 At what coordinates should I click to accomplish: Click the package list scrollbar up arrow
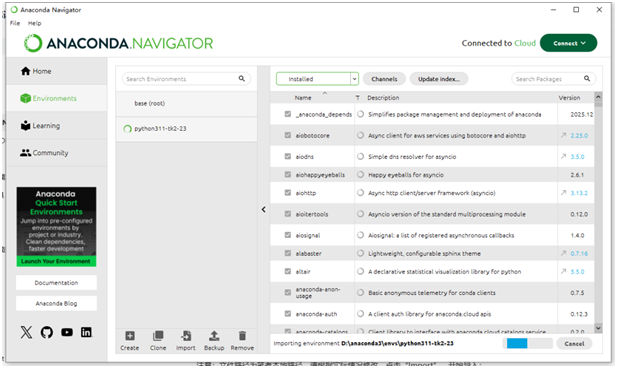[598, 97]
